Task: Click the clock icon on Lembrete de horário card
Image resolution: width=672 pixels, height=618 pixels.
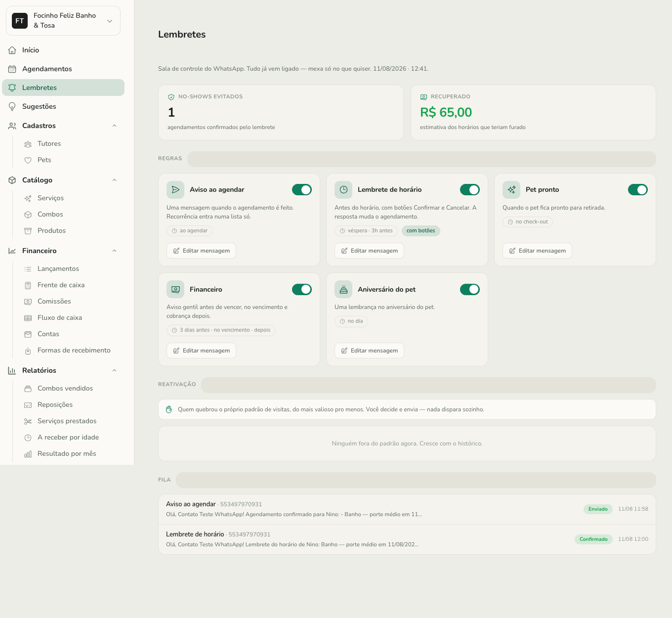Action: click(343, 190)
